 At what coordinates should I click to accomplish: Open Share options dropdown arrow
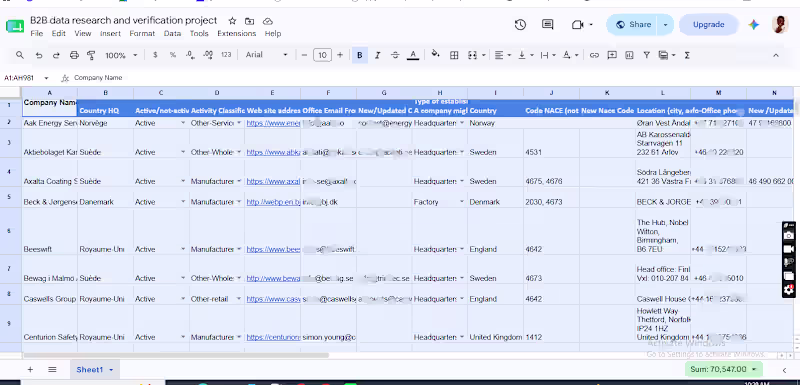coord(665,24)
